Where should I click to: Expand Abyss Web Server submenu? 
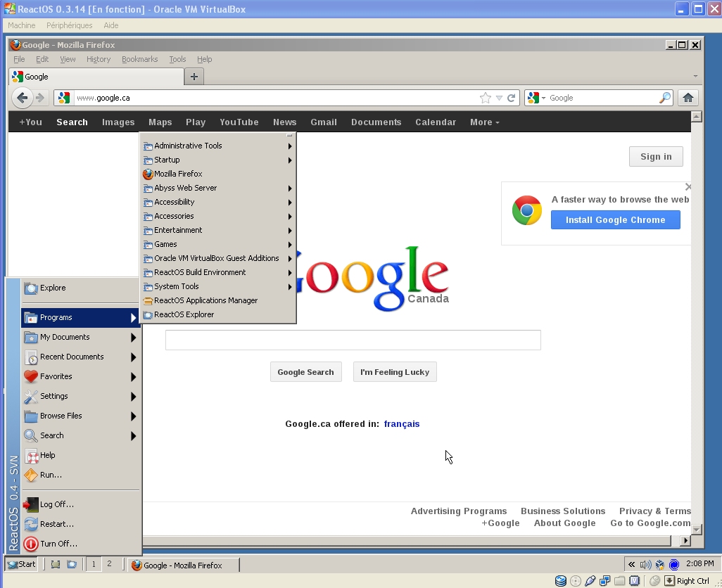pyautogui.click(x=218, y=188)
